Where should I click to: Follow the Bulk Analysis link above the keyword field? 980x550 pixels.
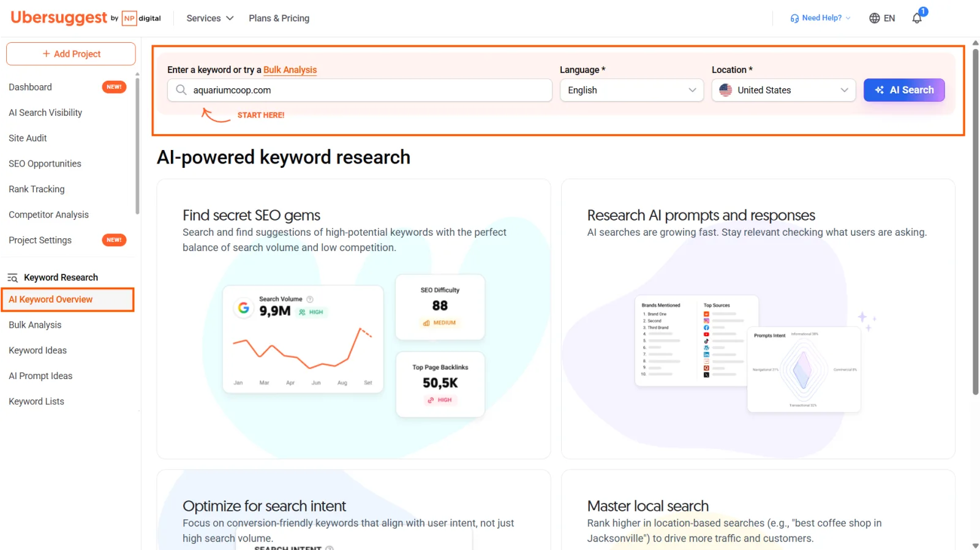290,70
